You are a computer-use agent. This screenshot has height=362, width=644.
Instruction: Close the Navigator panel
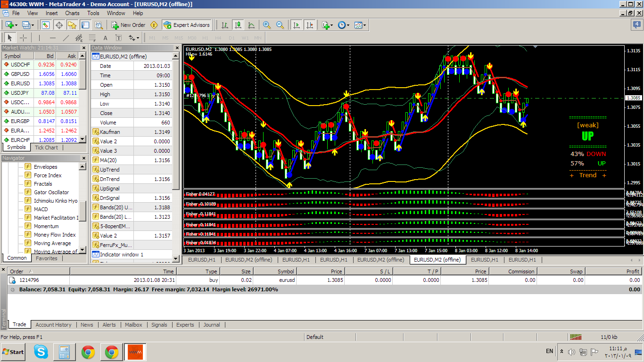click(83, 158)
